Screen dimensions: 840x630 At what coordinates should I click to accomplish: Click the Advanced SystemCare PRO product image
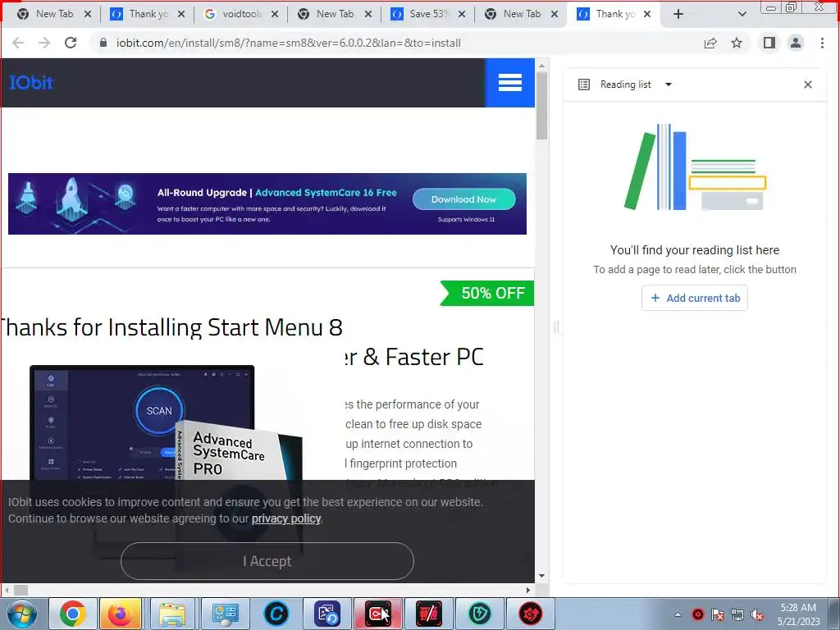[x=166, y=423]
